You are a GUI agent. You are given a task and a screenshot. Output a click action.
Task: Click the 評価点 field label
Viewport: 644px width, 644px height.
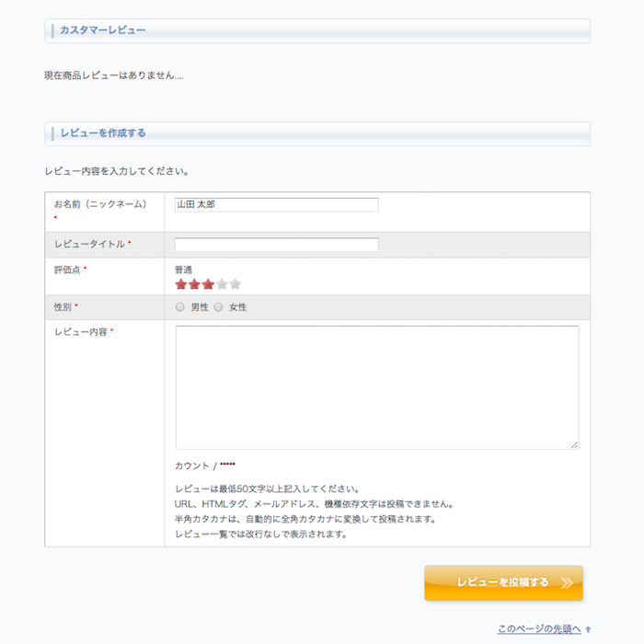(67, 270)
